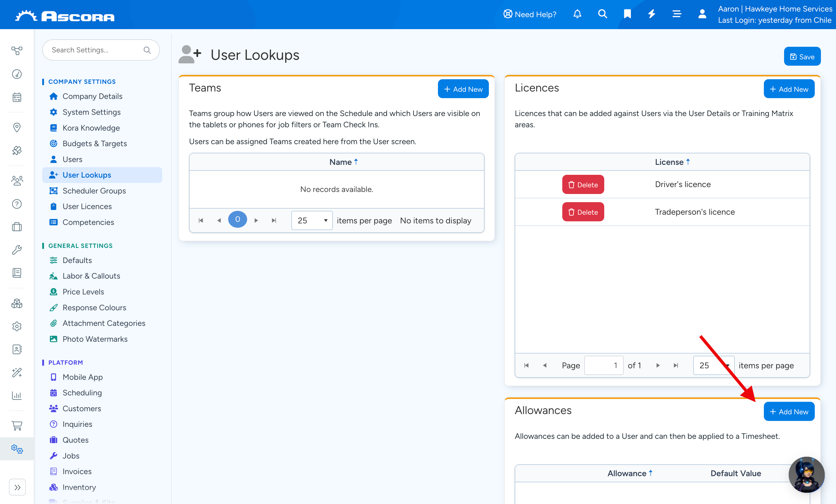The image size is (836, 504).
Task: Open Company Details settings
Action: tap(92, 96)
